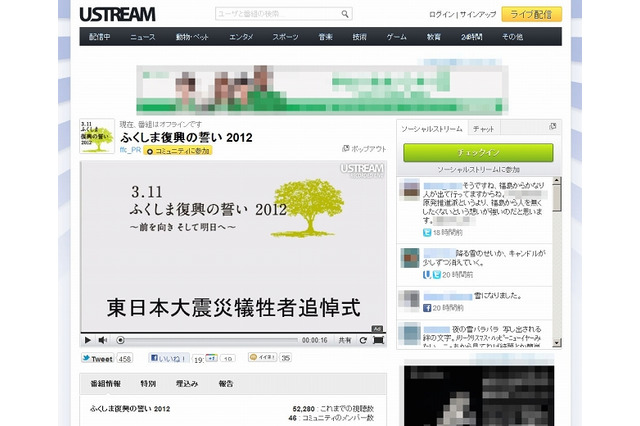Click Twitter icon beside 18時間前
The image size is (640, 426).
(427, 233)
